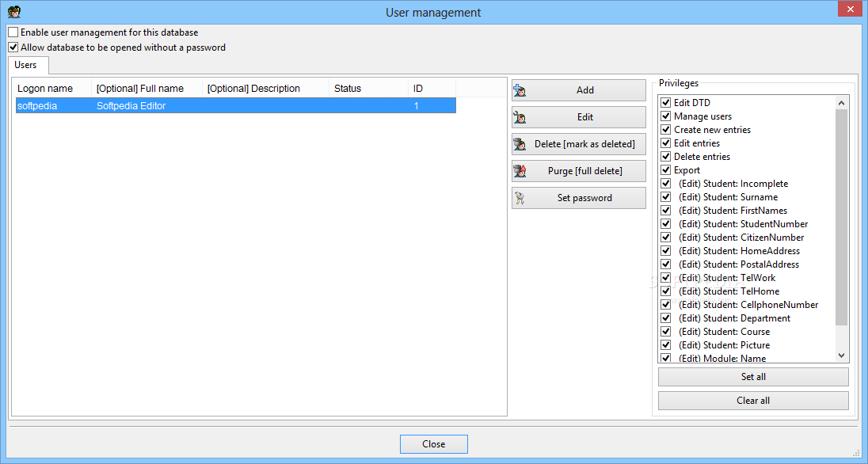868x464 pixels.
Task: Toggle the Edit entries privilege
Action: coord(666,143)
